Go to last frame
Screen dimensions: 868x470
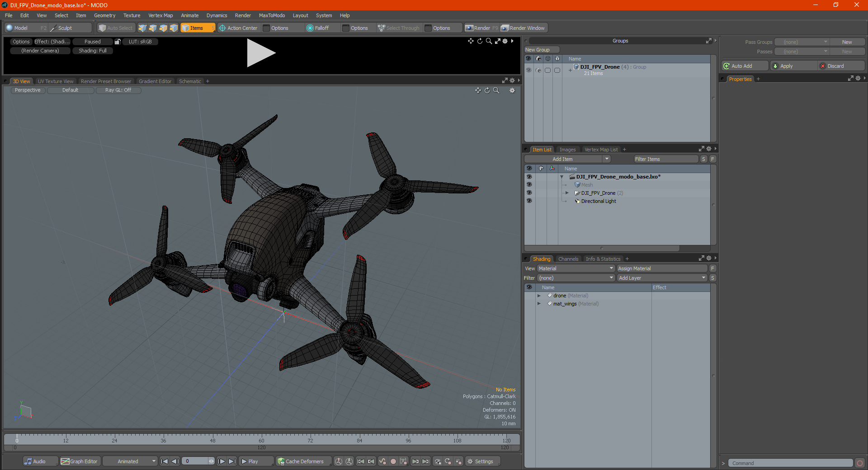(x=232, y=461)
